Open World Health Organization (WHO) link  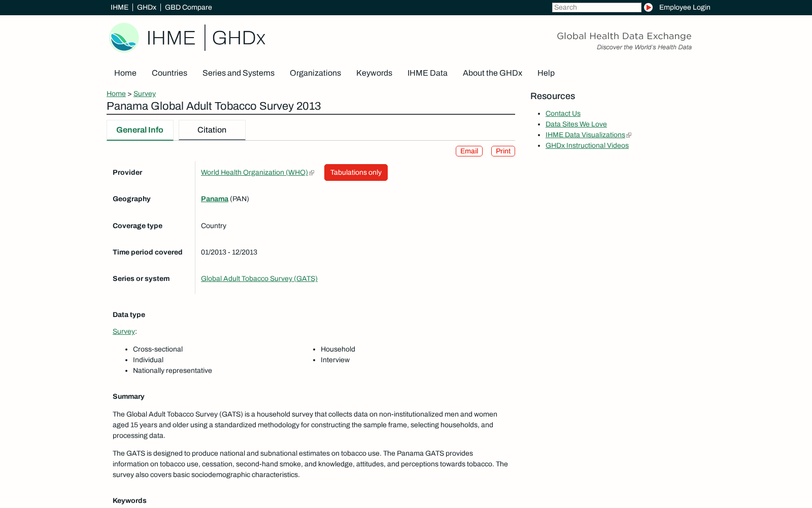point(254,173)
